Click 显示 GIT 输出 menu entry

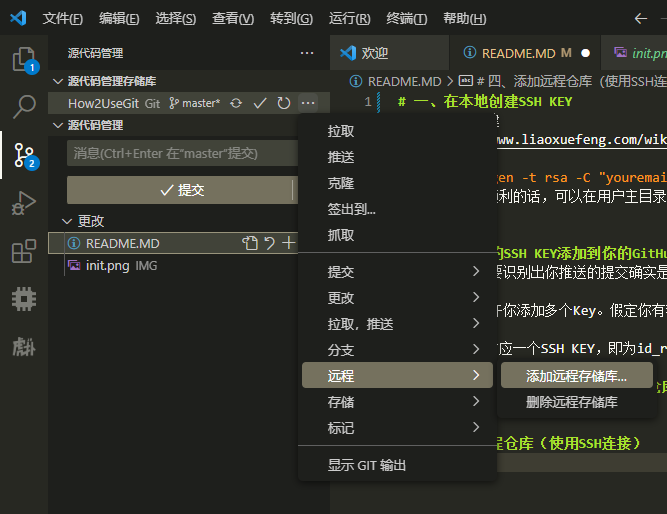367,465
